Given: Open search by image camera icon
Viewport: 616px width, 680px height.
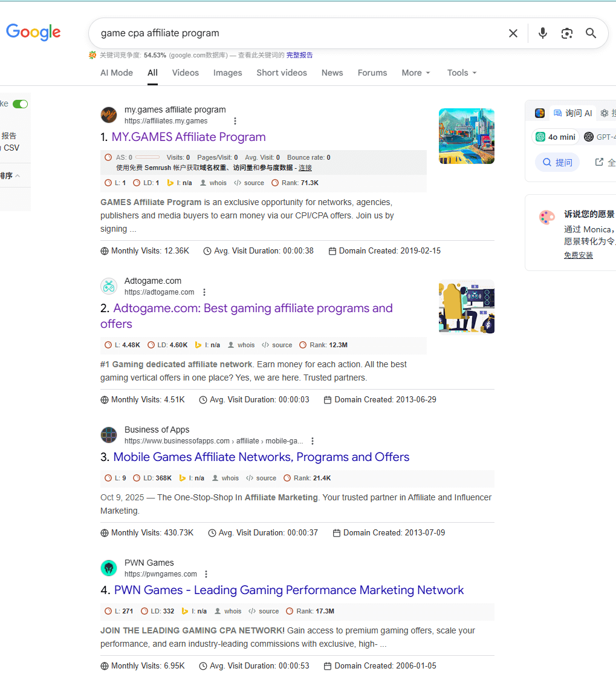Looking at the screenshot, I should (566, 33).
